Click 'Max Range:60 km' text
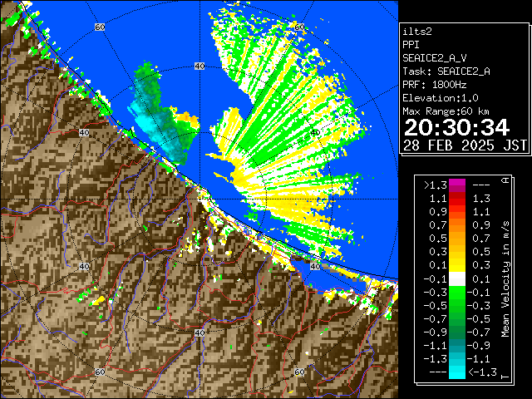The height and width of the screenshot is (399, 532). (x=446, y=111)
